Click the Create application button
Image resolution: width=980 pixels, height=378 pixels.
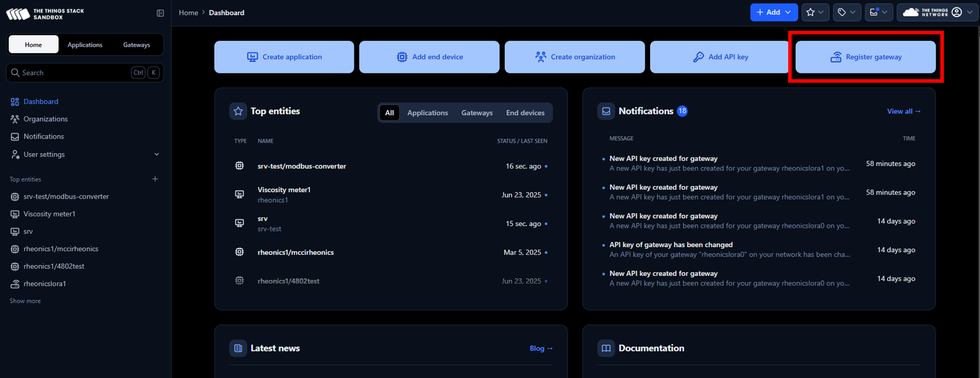tap(284, 57)
